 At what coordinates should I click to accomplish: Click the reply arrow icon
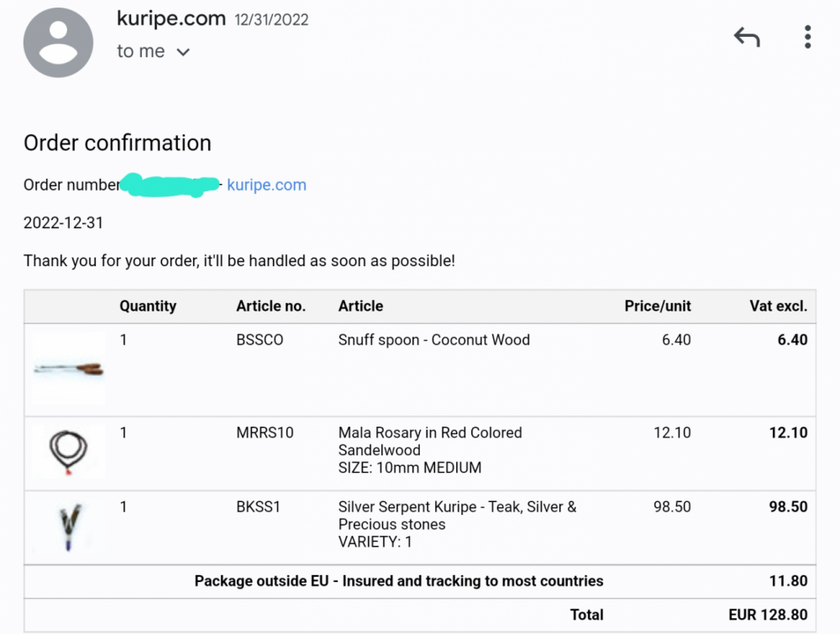click(747, 37)
